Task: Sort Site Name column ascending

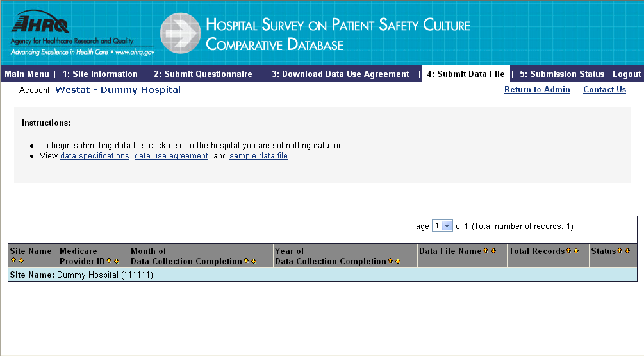Action: [x=13, y=260]
